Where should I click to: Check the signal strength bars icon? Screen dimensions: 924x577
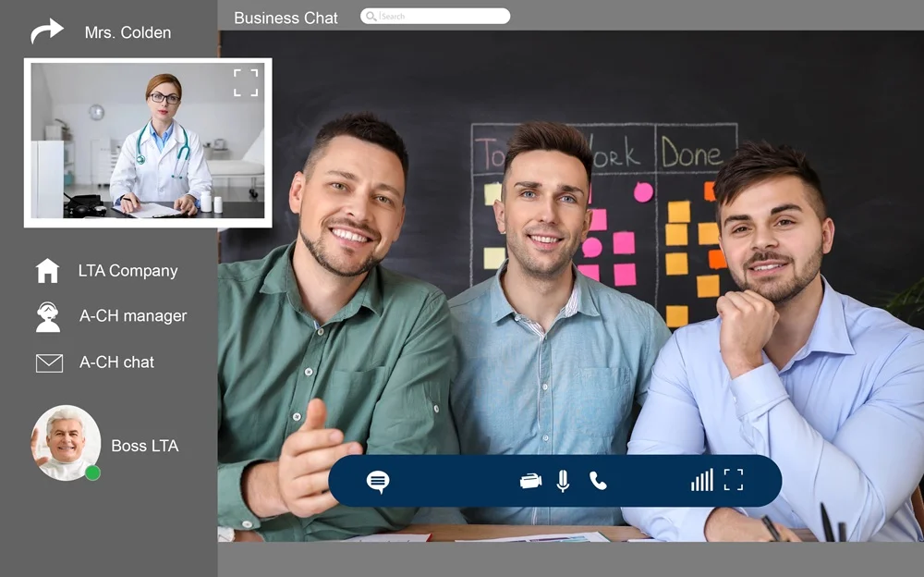(x=701, y=480)
